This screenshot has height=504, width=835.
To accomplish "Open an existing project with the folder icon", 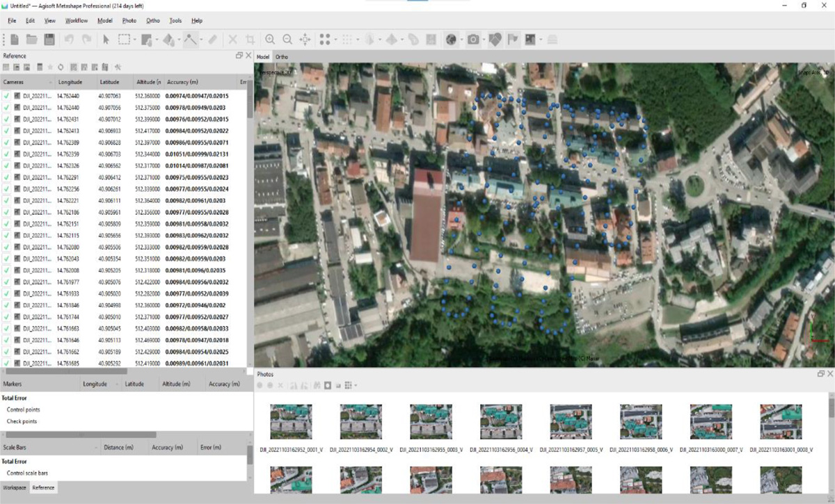I will pyautogui.click(x=33, y=40).
